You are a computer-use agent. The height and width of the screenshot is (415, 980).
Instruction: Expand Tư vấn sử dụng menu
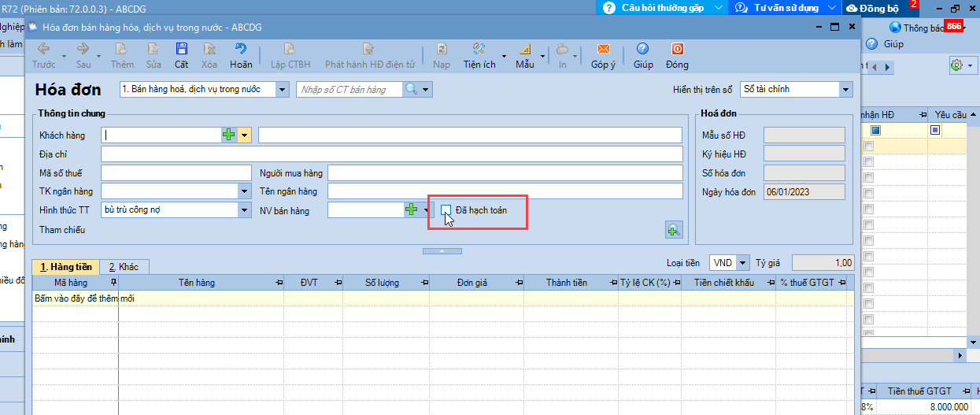[833, 8]
